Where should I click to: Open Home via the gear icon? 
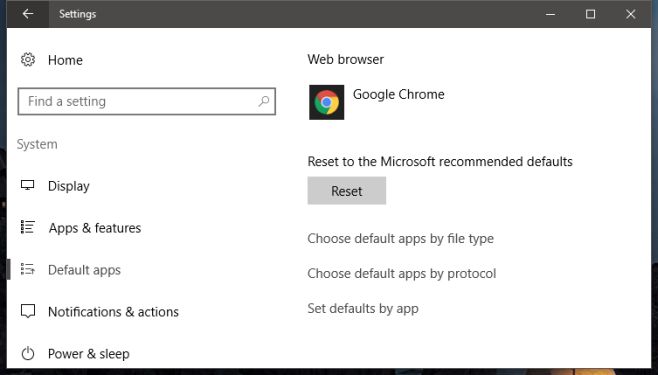point(28,60)
